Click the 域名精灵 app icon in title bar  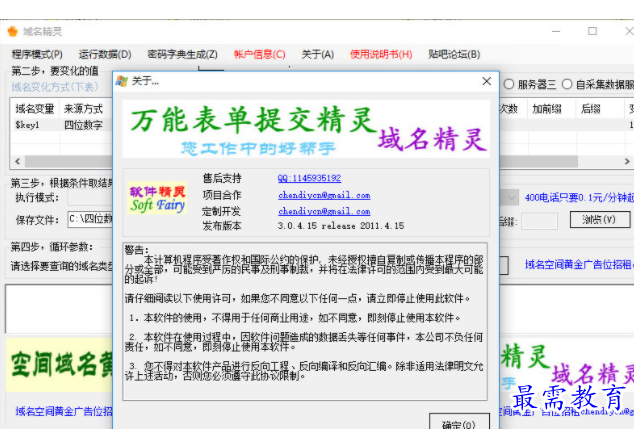(13, 31)
